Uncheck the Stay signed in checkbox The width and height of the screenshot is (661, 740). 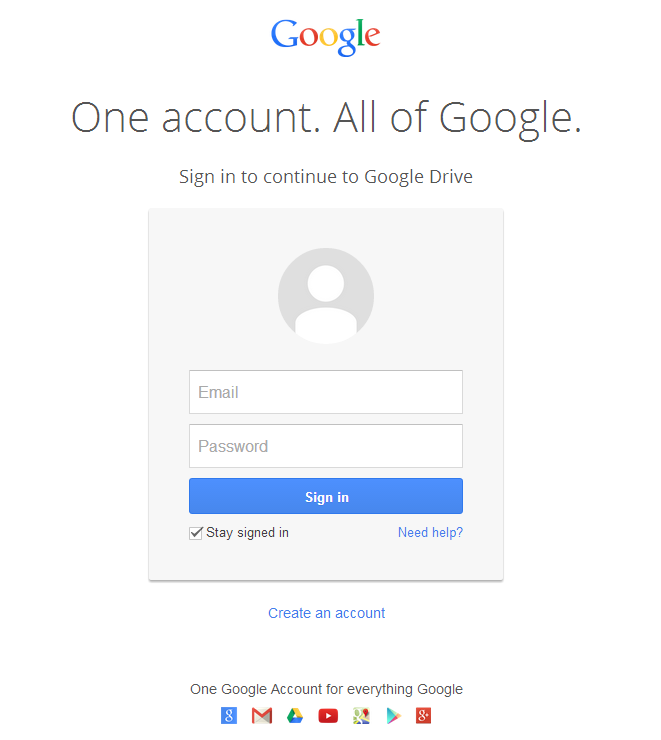click(196, 533)
